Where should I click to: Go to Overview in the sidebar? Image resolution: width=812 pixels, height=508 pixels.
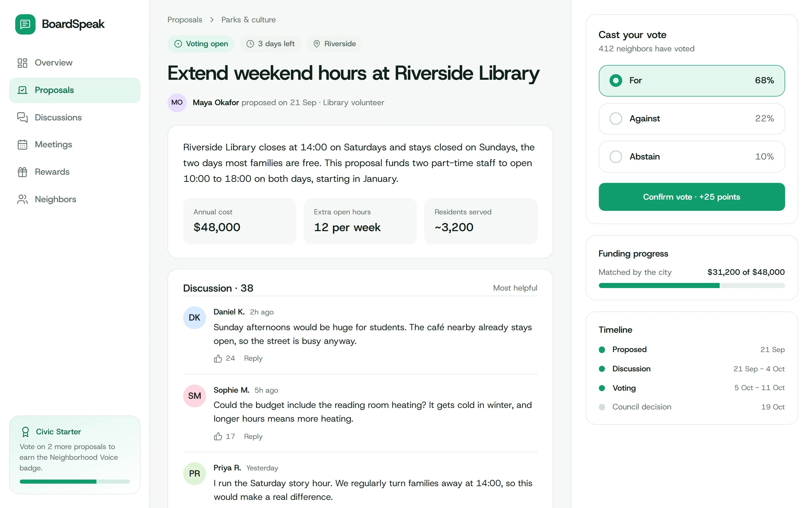tap(75, 63)
